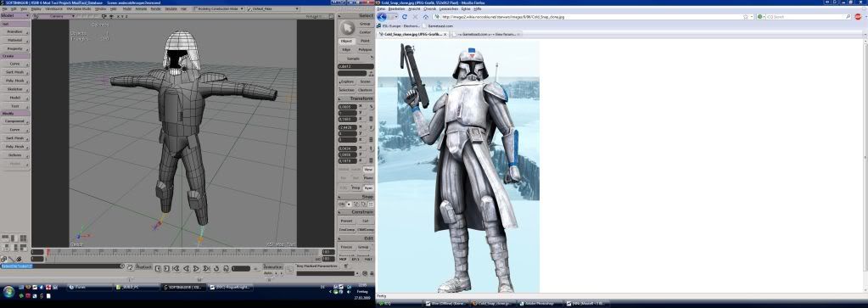Screen dimensions: 868x308
Task: Open the Windows Start orb
Action: point(8,291)
